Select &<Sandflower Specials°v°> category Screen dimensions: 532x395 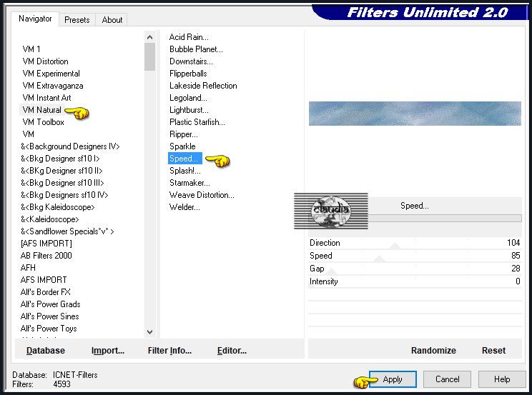pyautogui.click(x=67, y=231)
